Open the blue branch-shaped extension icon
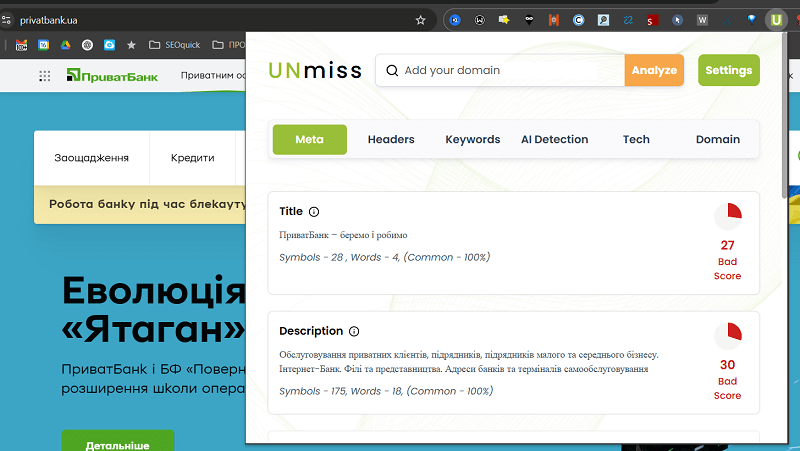This screenshot has width=800, height=451. (x=727, y=20)
